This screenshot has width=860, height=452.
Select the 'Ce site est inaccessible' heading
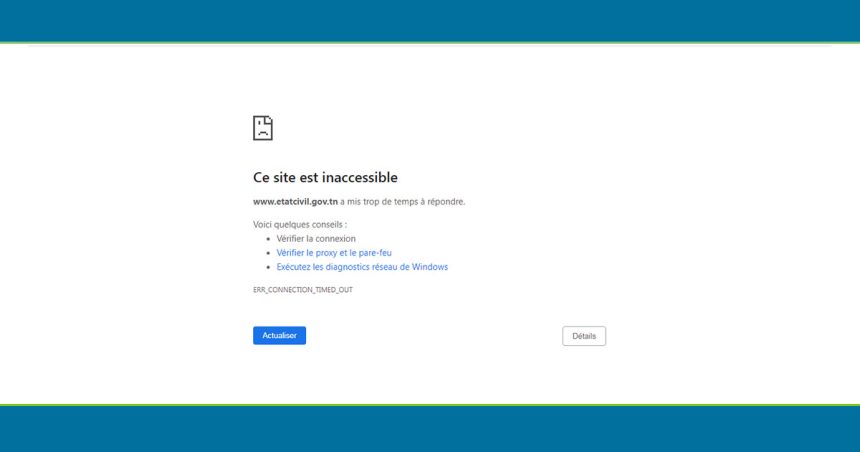(x=325, y=177)
